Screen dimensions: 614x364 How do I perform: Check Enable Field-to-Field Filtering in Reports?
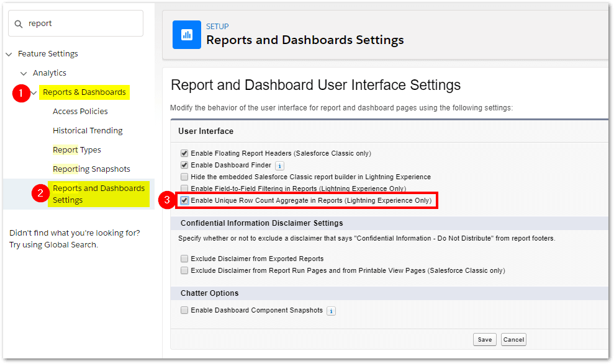point(184,189)
